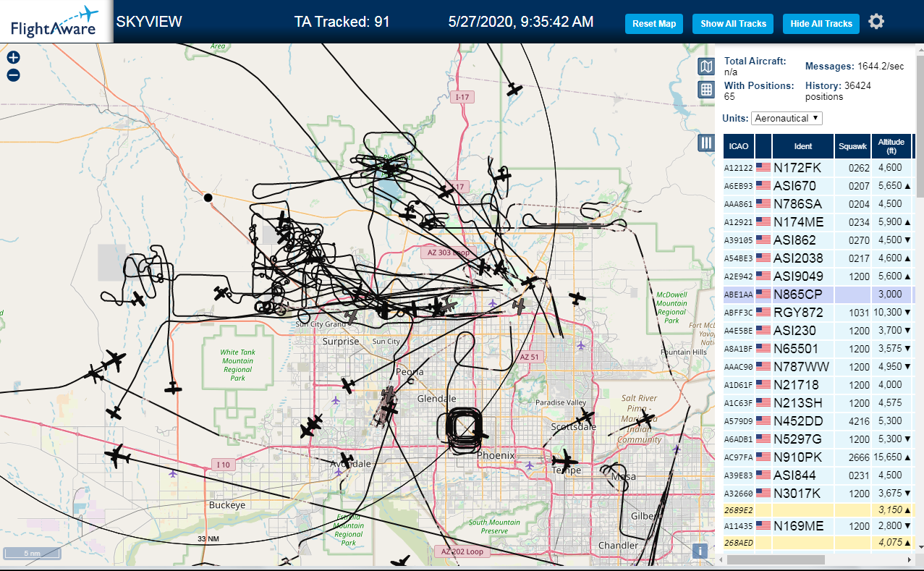Image resolution: width=924 pixels, height=571 pixels.
Task: Select aircraft row N787WW
Action: tap(818, 367)
